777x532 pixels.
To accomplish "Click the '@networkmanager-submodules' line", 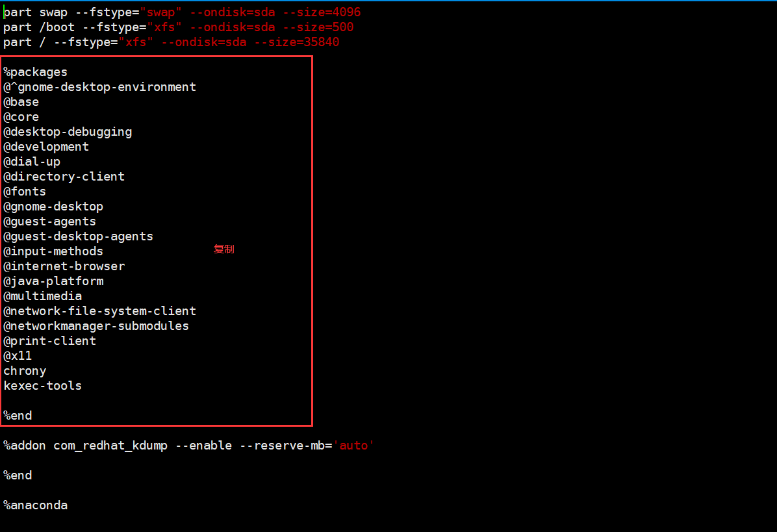I will click(x=96, y=326).
